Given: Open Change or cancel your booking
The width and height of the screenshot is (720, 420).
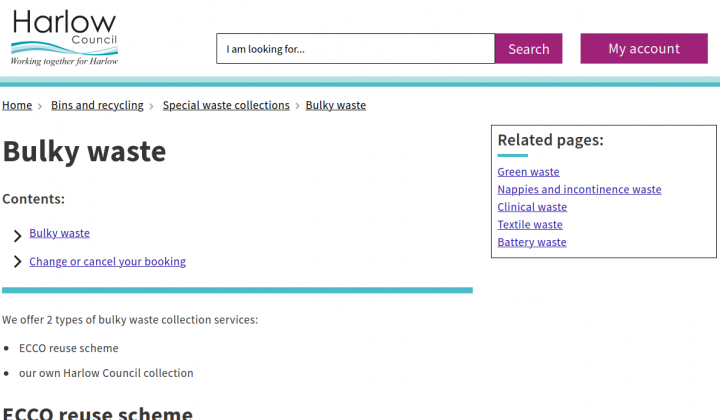Looking at the screenshot, I should (x=107, y=262).
